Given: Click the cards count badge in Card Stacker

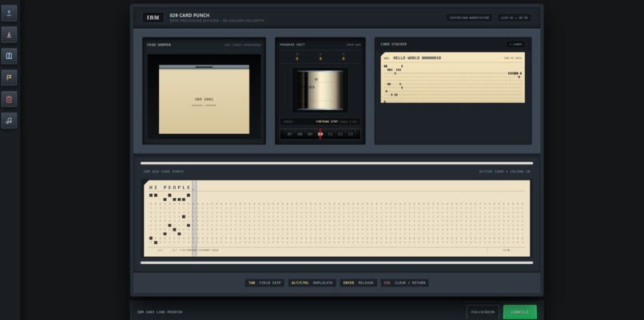Looking at the screenshot, I should point(515,45).
